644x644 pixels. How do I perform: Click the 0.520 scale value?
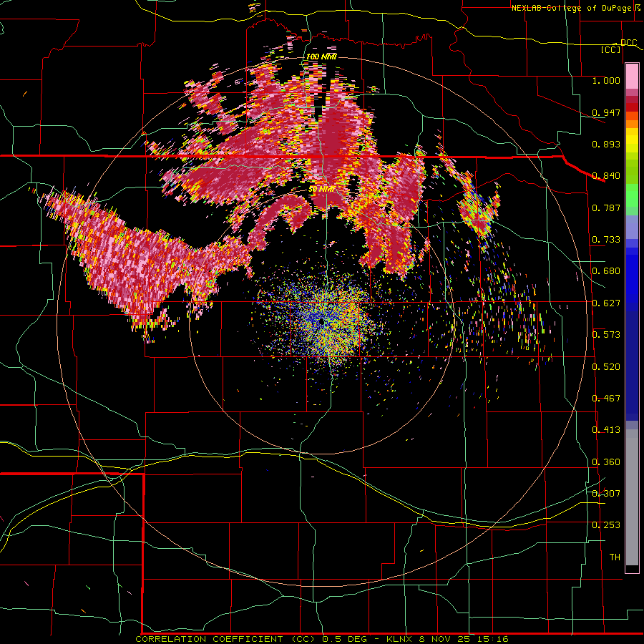tap(606, 367)
